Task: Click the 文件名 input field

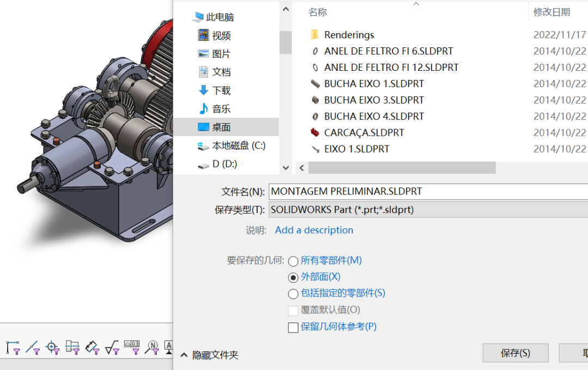Action: 428,191
